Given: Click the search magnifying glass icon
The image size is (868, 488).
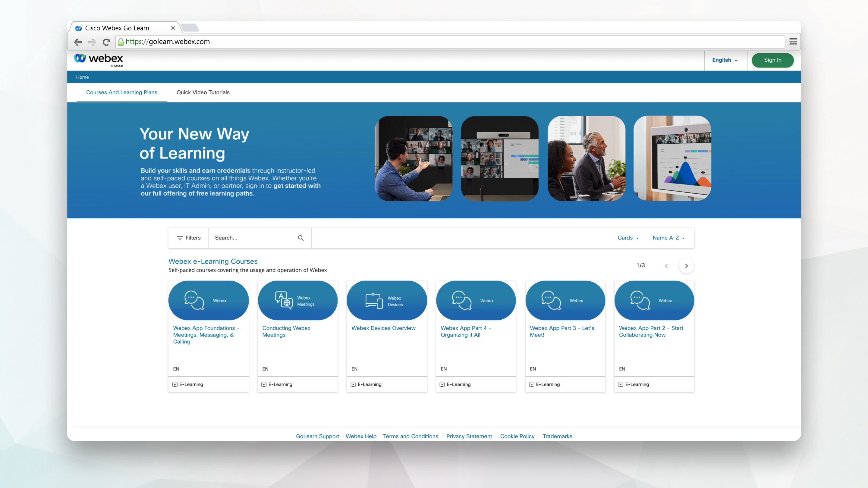Looking at the screenshot, I should 300,238.
